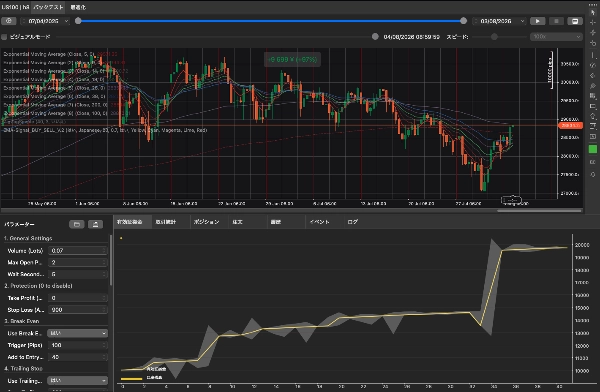Image resolution: width=600 pixels, height=392 pixels.
Task: Start the backtest with play button
Action: [x=538, y=21]
